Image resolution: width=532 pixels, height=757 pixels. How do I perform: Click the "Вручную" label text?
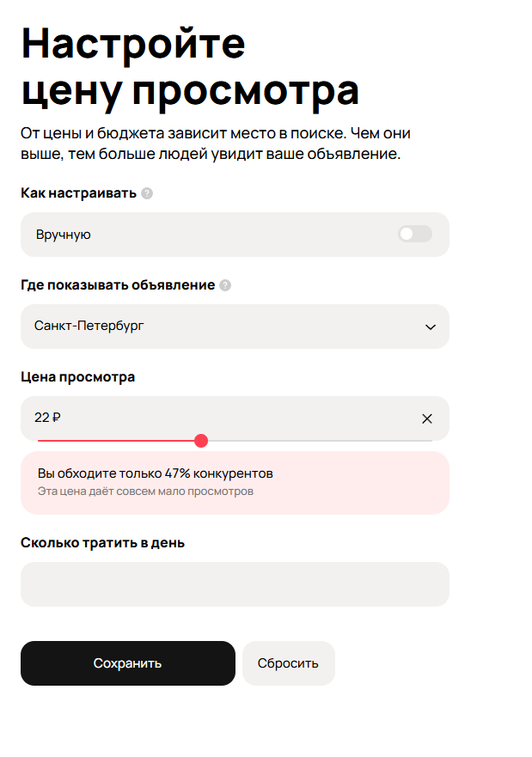point(63,235)
